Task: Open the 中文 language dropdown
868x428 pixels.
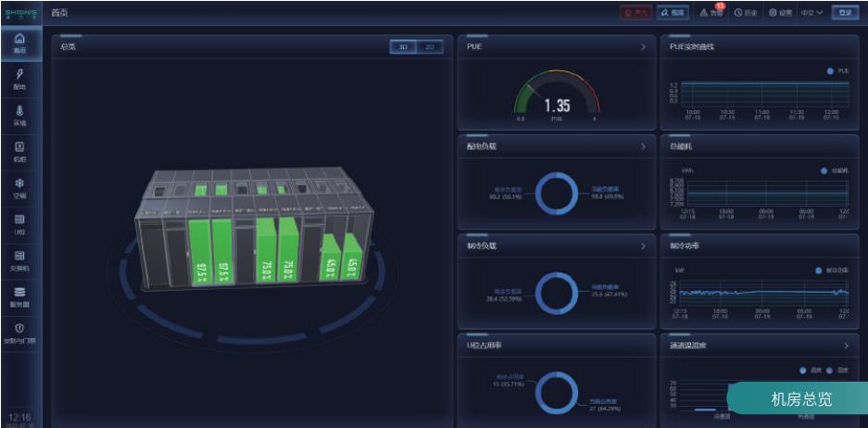Action: click(811, 12)
